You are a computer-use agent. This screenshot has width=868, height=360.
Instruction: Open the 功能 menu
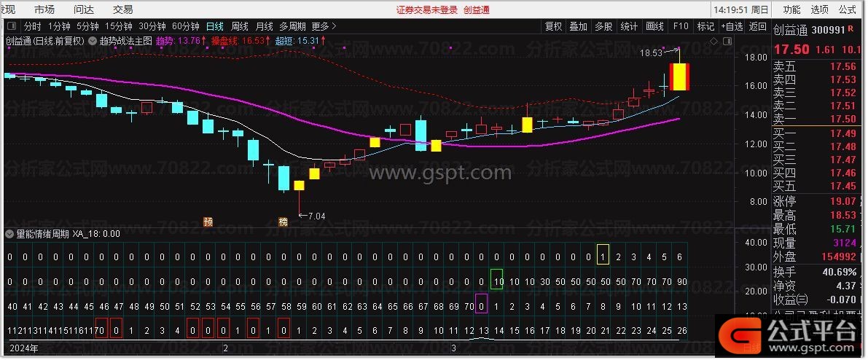pos(791,9)
